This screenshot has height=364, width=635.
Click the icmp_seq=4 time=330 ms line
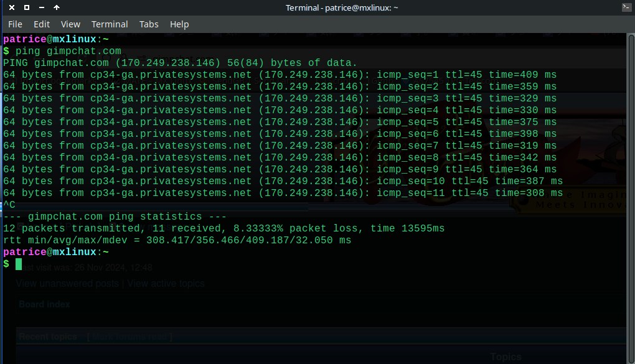(280, 110)
